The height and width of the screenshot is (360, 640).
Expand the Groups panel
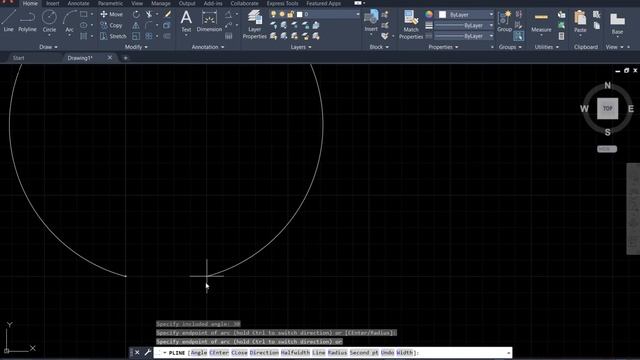[510, 47]
